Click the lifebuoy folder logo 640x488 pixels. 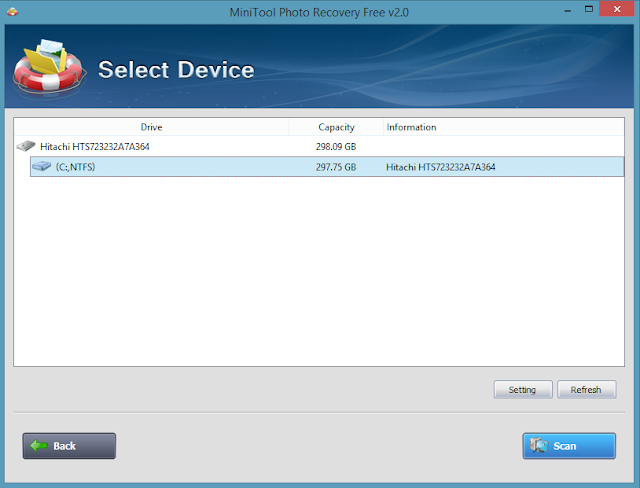[x=49, y=67]
